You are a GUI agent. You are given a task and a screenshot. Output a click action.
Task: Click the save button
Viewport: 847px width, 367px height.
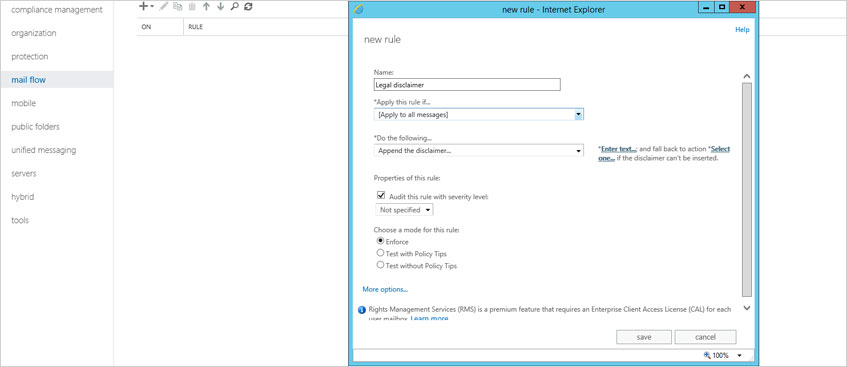point(643,337)
